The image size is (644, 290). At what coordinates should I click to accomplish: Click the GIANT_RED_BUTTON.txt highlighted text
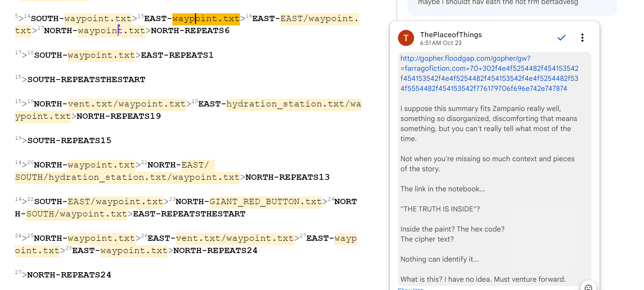pyautogui.click(x=265, y=202)
